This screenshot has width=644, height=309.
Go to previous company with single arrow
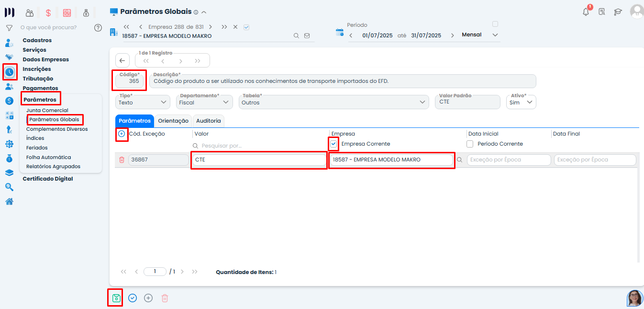141,27
